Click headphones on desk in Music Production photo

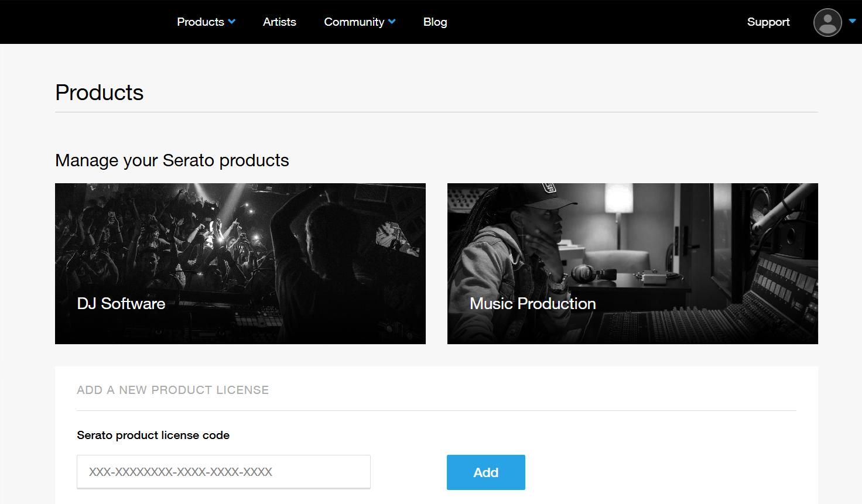593,273
